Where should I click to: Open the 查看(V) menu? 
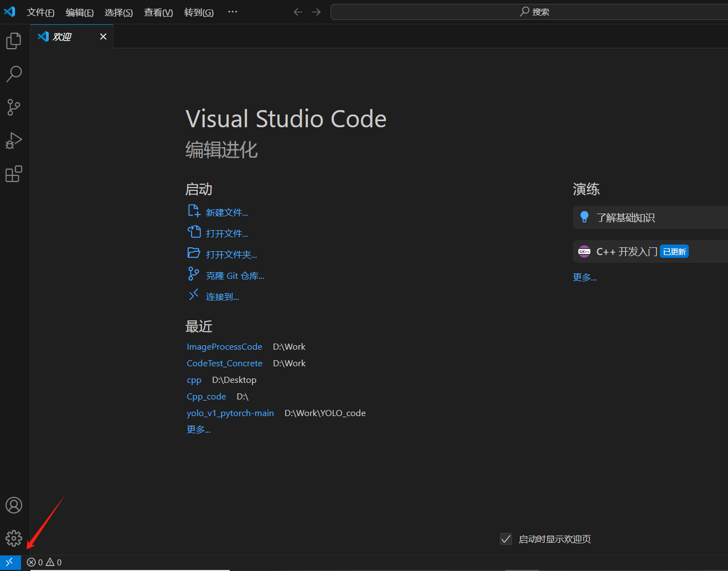158,12
